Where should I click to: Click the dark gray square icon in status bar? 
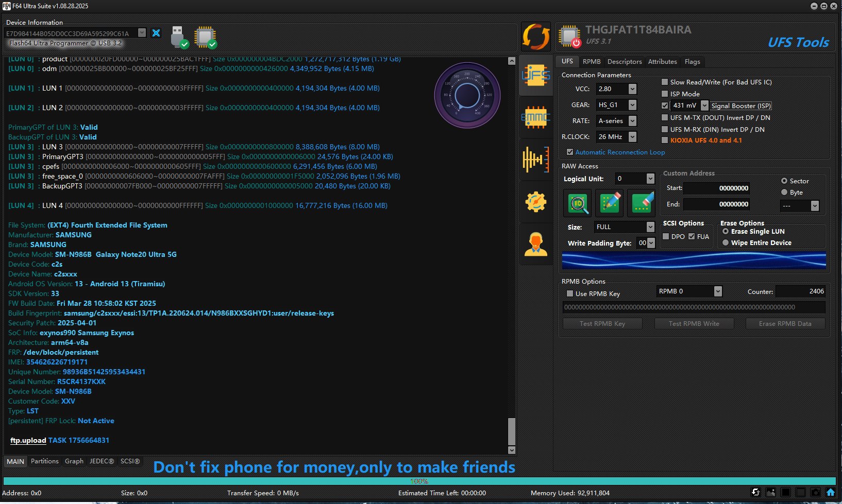pyautogui.click(x=801, y=493)
